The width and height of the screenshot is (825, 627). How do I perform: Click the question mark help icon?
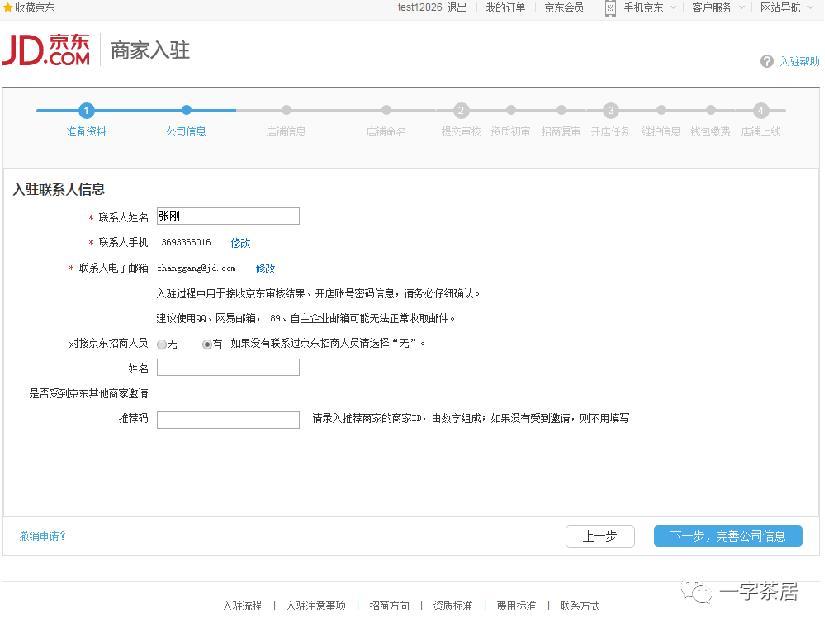767,62
